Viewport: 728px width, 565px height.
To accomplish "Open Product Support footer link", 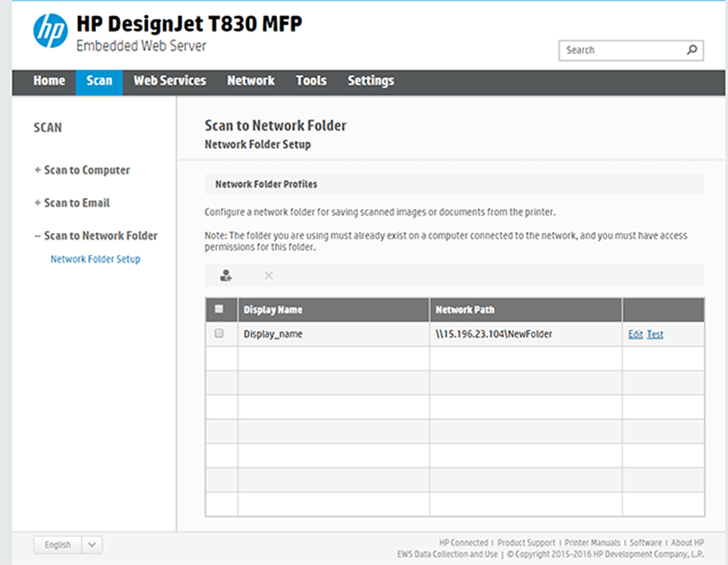I will [x=526, y=542].
